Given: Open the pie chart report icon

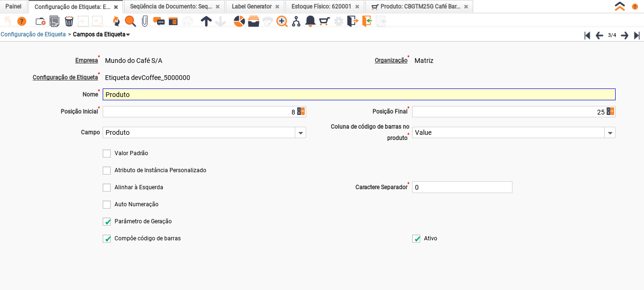Looking at the screenshot, I should click(239, 21).
